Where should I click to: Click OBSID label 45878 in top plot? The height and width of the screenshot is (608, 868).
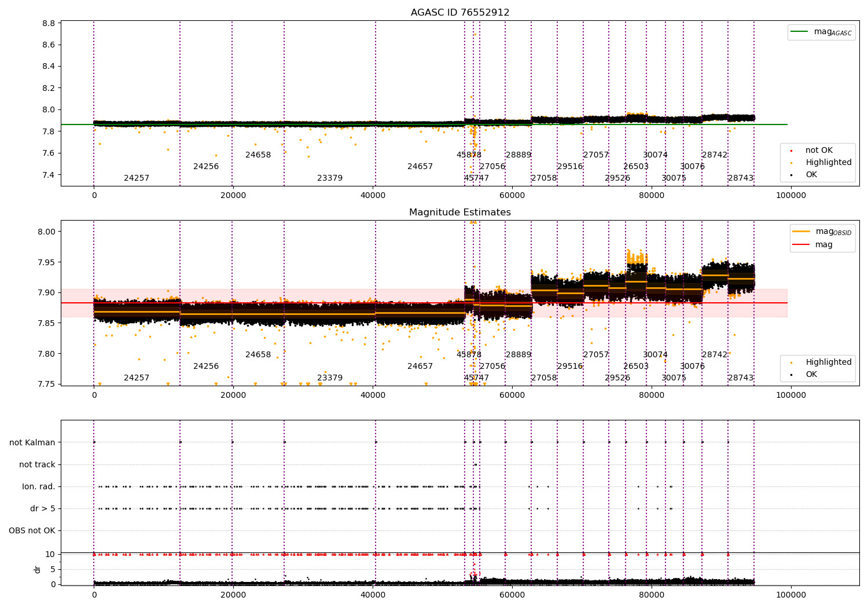click(469, 155)
